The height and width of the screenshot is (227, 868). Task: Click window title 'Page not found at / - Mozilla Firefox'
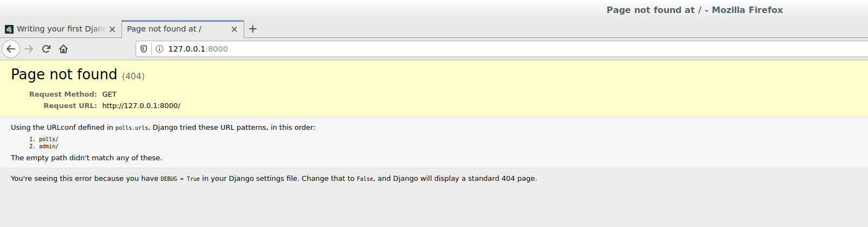click(x=694, y=10)
